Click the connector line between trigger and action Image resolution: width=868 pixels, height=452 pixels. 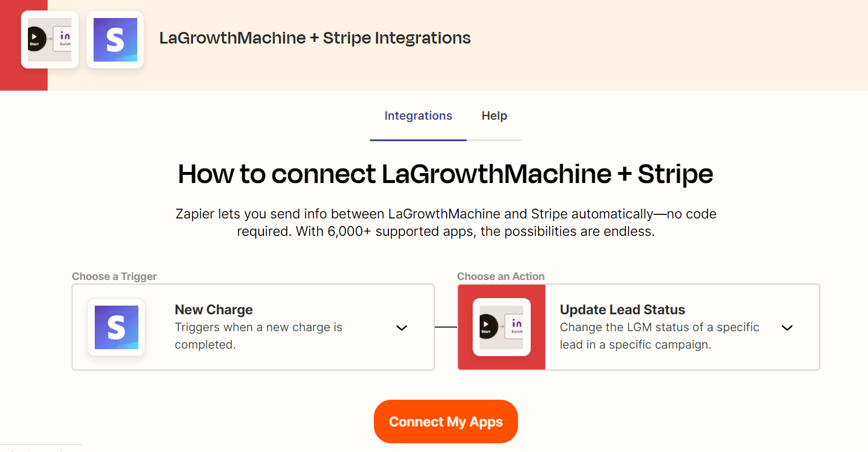point(446,327)
